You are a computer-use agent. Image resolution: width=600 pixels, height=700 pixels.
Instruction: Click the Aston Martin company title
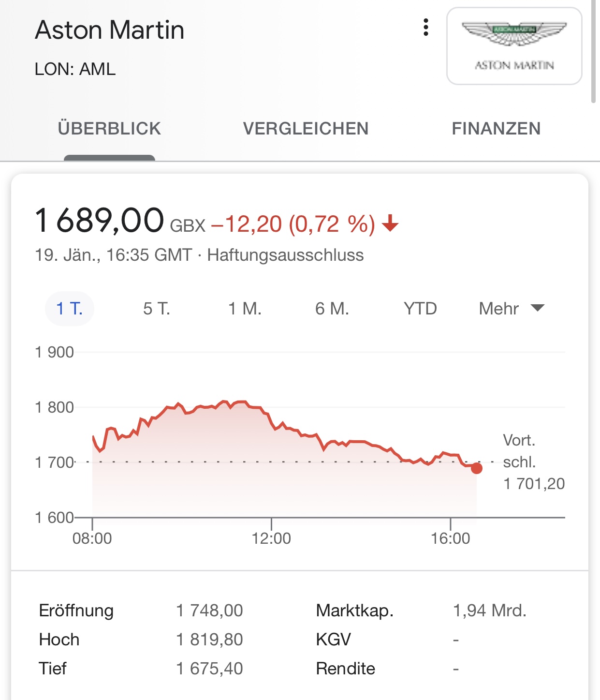tap(110, 30)
